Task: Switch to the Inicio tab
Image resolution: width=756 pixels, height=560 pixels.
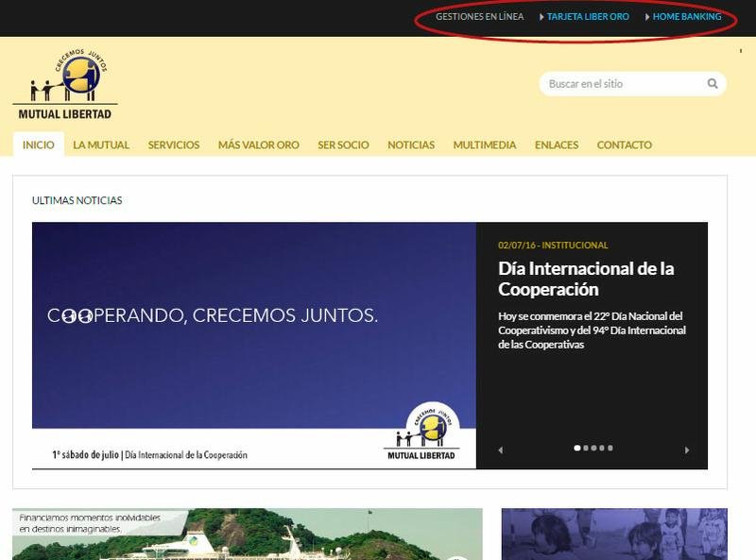Action: 39,144
